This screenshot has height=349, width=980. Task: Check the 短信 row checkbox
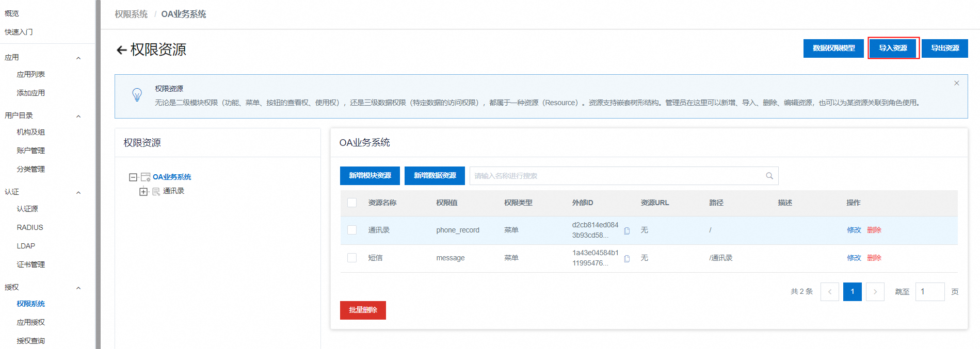click(x=352, y=258)
